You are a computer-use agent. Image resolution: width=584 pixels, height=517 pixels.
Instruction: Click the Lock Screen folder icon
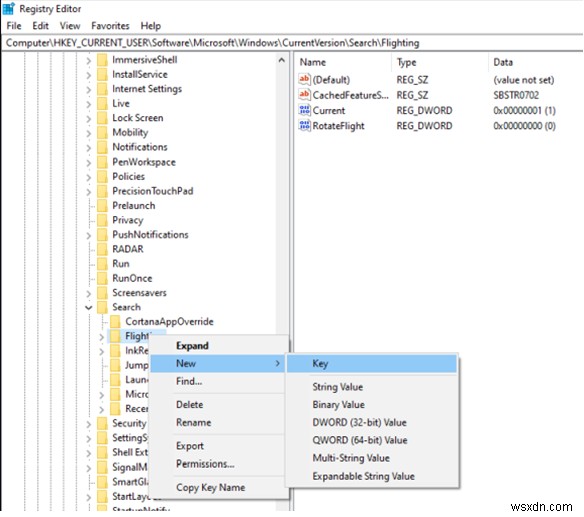(x=102, y=118)
